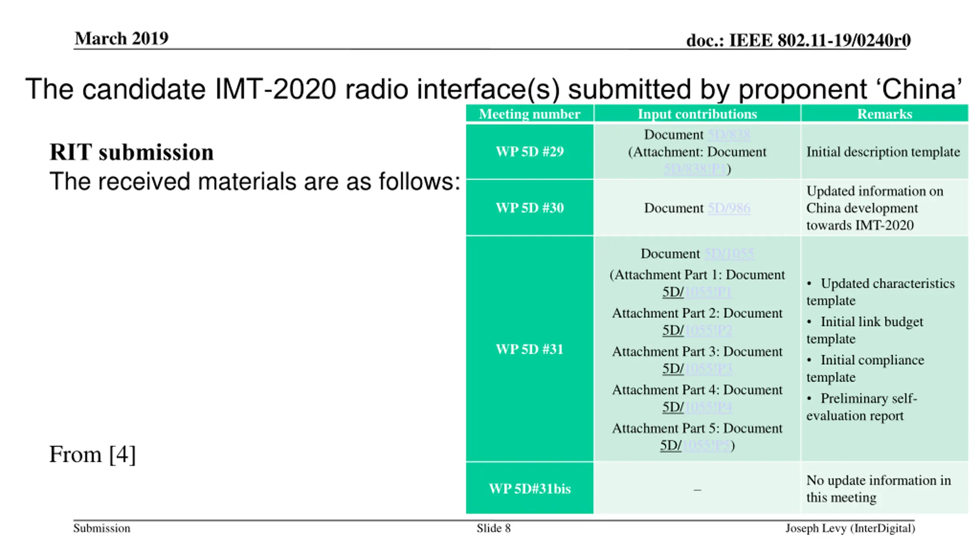Click the WP 5D #31 row cell
Image resolution: width=980 pixels, height=551 pixels.
coord(529,349)
